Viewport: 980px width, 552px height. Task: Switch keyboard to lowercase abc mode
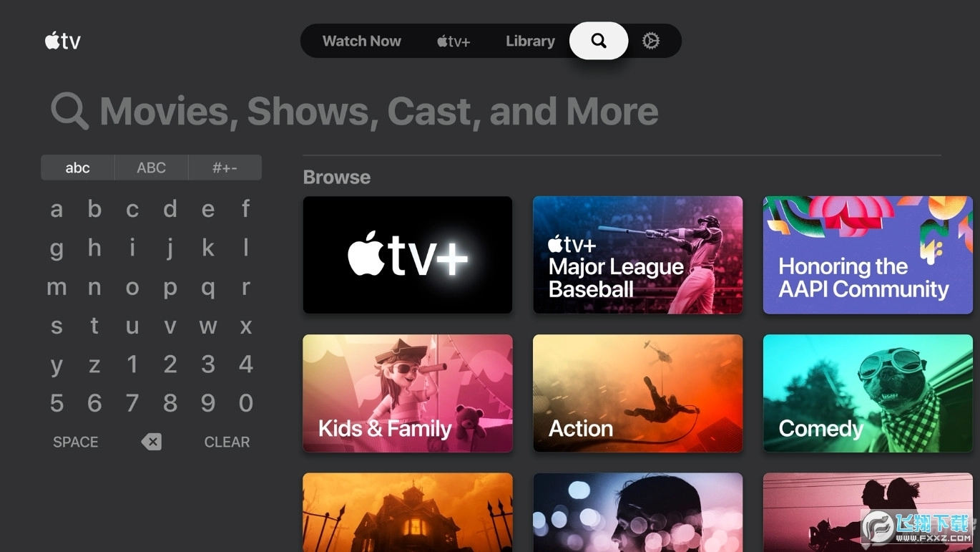pyautogui.click(x=77, y=168)
